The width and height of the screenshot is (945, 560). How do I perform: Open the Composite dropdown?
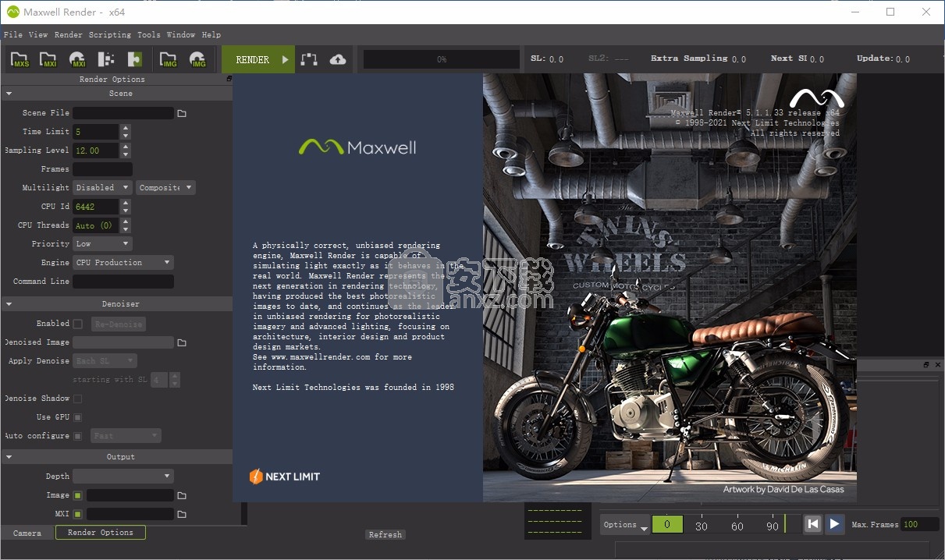click(x=166, y=188)
